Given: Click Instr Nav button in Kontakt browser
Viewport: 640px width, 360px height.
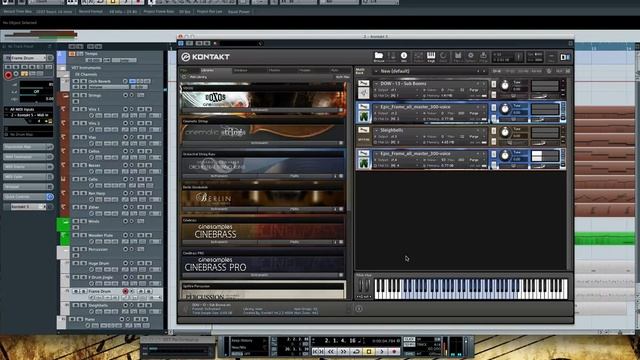Looking at the screenshot, I should point(342,77).
